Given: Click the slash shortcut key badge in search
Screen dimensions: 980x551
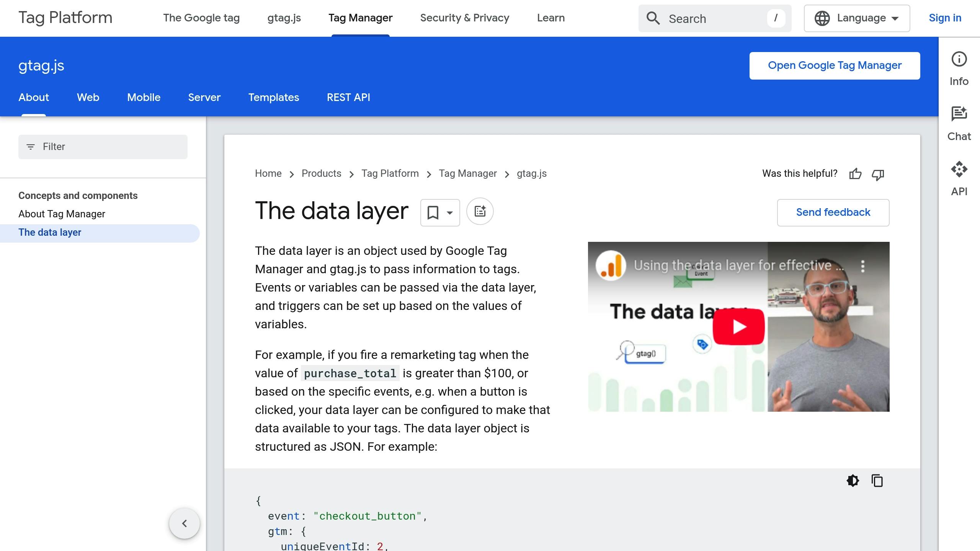Looking at the screenshot, I should (776, 18).
